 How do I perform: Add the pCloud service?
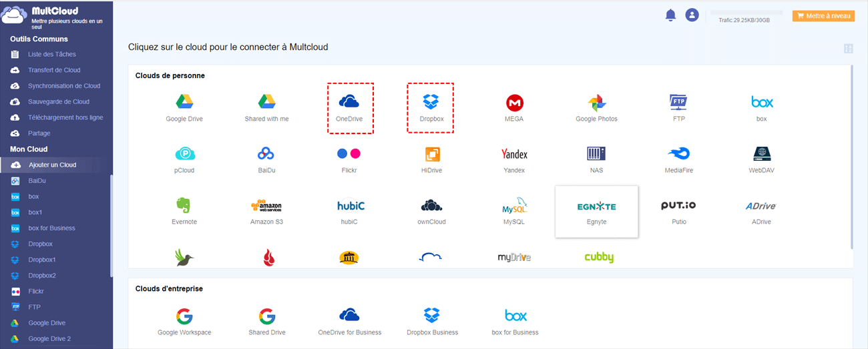(184, 159)
